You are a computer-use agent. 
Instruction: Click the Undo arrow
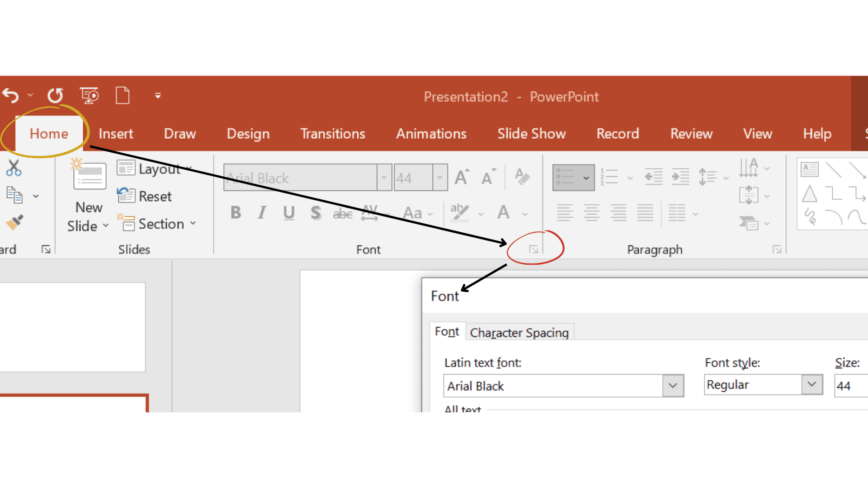(x=10, y=95)
